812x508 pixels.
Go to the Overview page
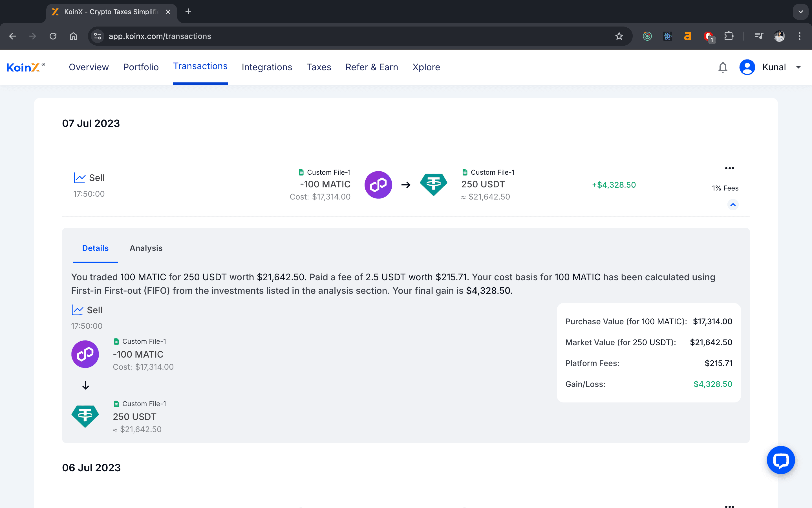click(89, 67)
